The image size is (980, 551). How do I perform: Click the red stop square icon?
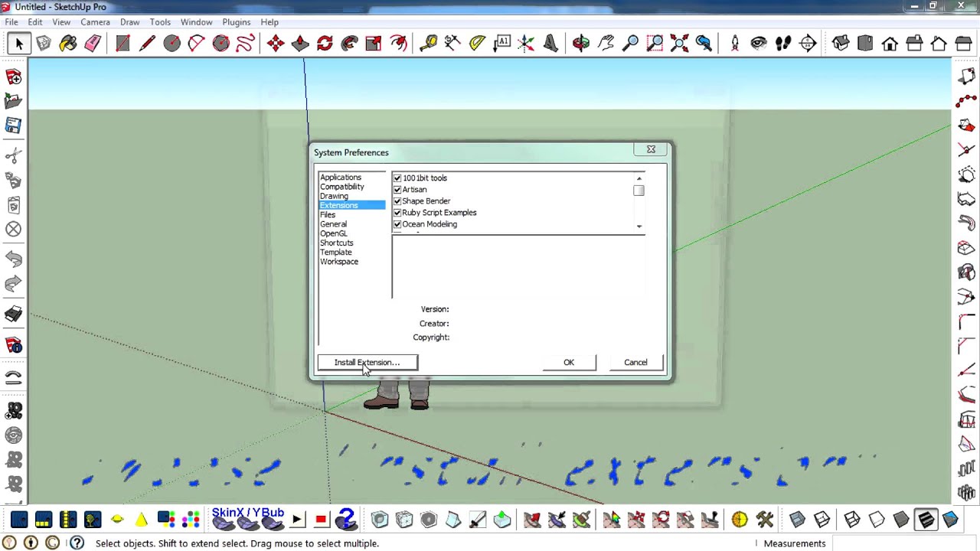pyautogui.click(x=321, y=520)
